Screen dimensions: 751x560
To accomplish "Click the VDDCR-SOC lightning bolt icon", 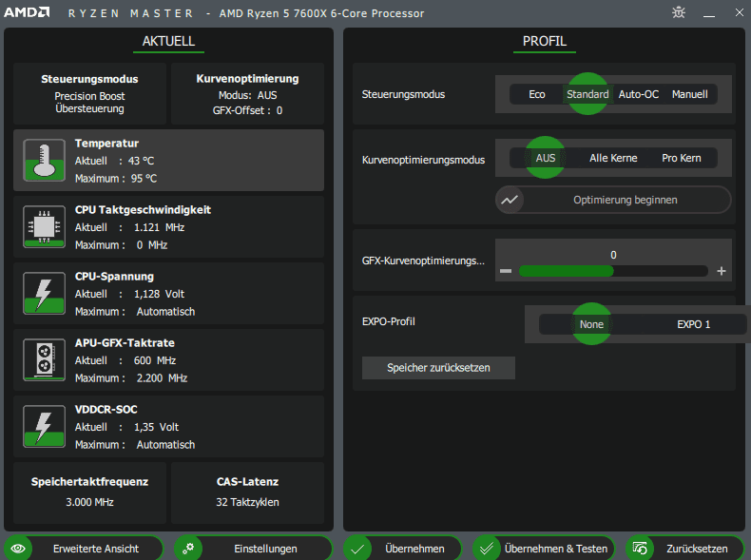I will [x=44, y=426].
